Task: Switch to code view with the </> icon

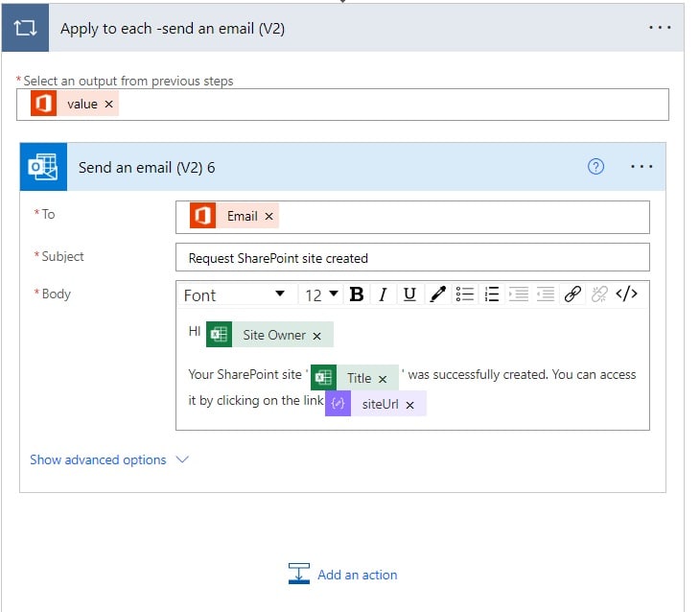Action: click(627, 294)
